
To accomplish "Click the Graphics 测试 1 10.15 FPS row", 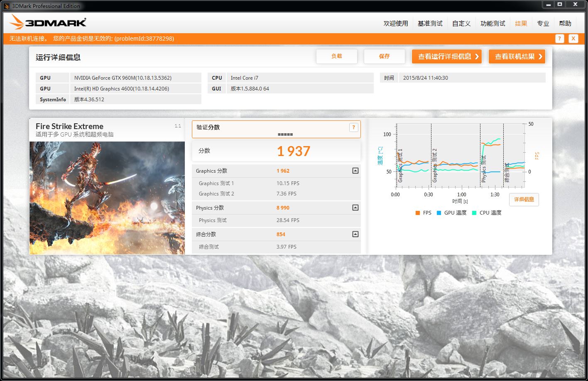I will point(276,183).
